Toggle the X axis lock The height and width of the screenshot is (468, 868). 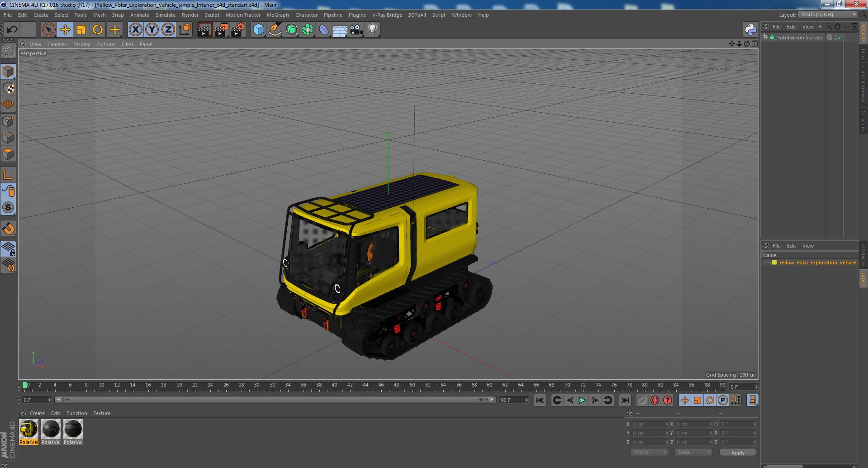(x=135, y=30)
